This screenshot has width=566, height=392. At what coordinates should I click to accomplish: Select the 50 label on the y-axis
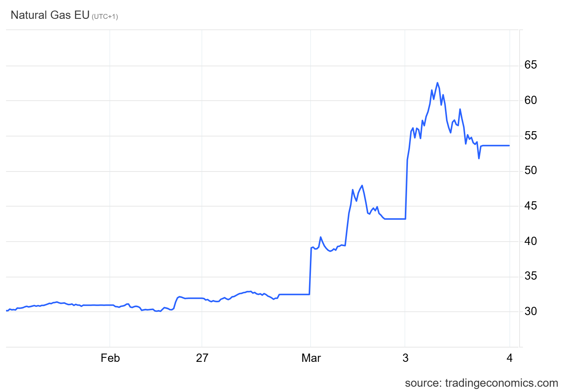[531, 170]
